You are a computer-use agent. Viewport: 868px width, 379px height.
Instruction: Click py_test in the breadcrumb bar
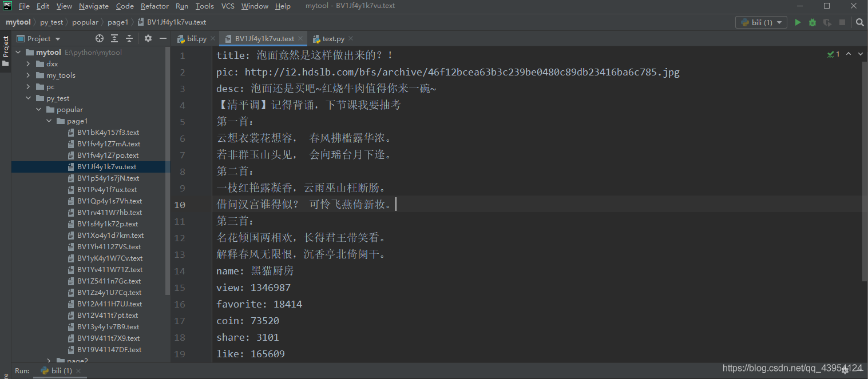[x=51, y=22]
